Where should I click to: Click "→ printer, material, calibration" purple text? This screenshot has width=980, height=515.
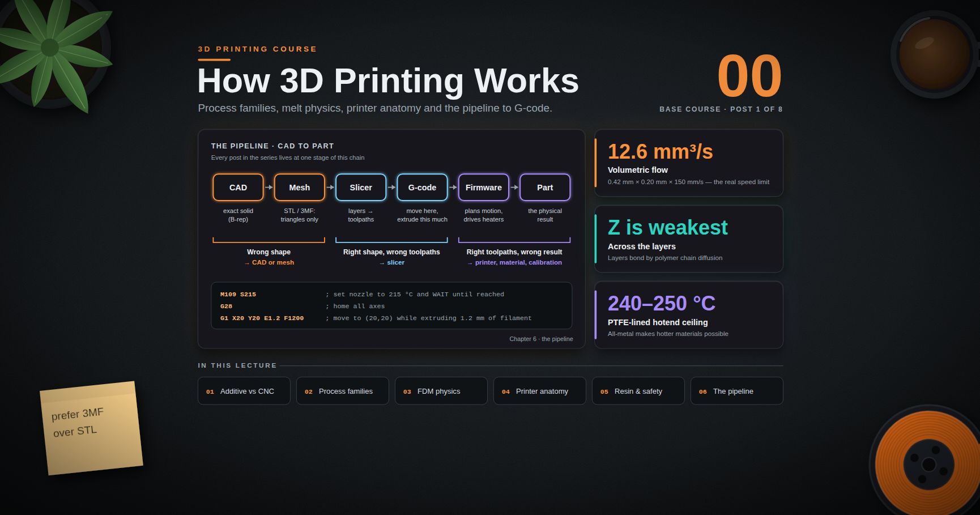(514, 262)
